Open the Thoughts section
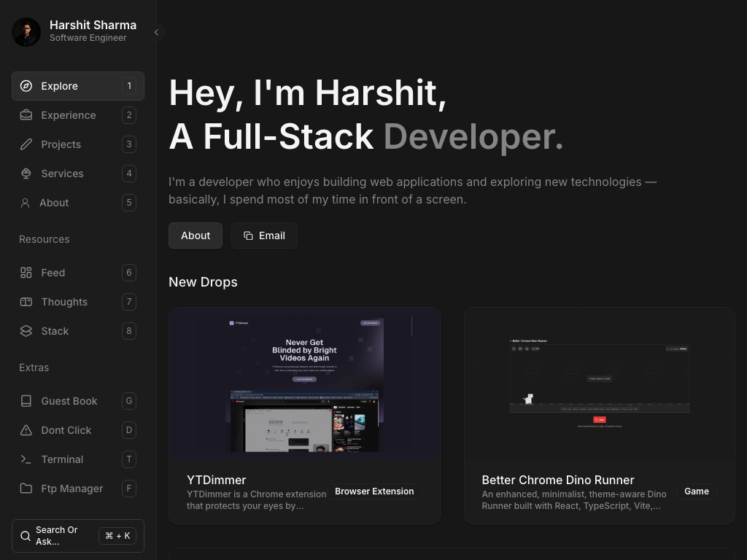Screen dimensions: 747x560 click(x=64, y=302)
